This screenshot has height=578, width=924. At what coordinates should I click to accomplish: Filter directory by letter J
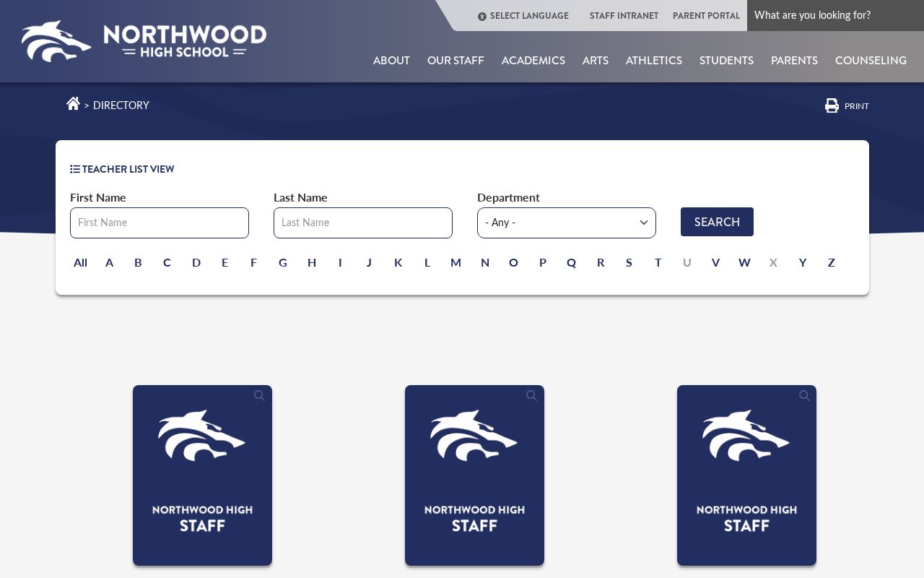tap(369, 262)
